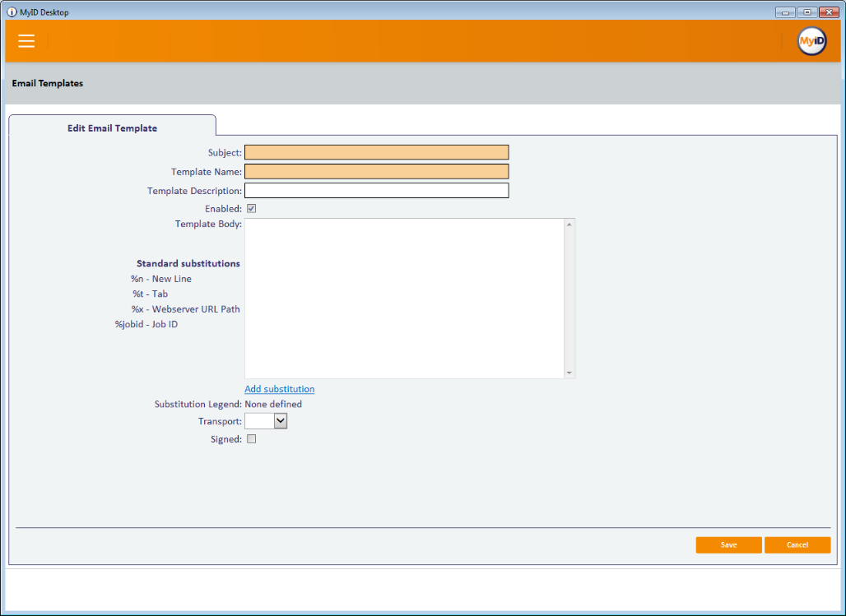Click Template Body scrollbar down arrow
Viewport: 846px width, 616px height.
coord(569,373)
